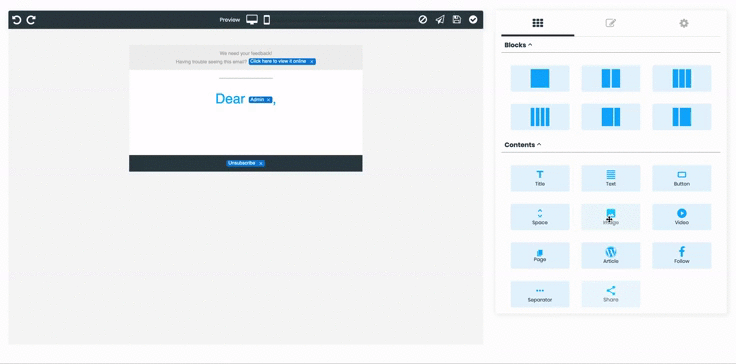Viewport: 736px width, 364px height.
Task: Click the undo arrow icon
Action: [16, 20]
